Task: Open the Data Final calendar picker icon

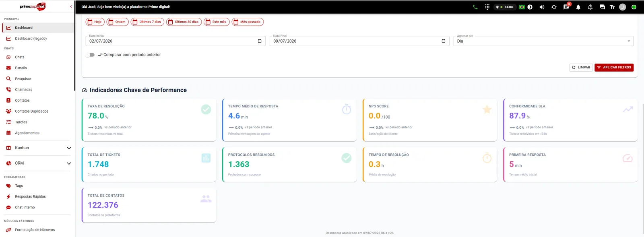Action: coord(444,41)
